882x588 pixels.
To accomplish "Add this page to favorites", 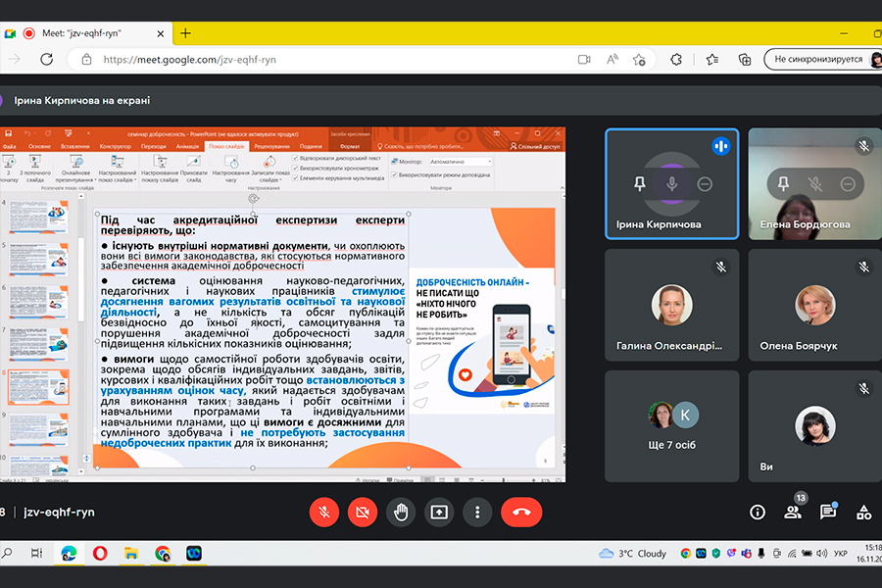I will 639,59.
